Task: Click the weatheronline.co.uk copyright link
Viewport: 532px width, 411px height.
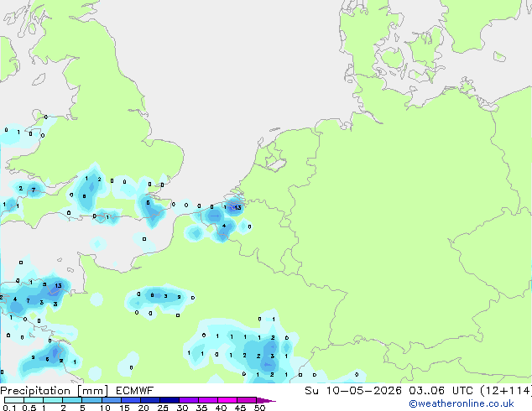Action: [461, 403]
